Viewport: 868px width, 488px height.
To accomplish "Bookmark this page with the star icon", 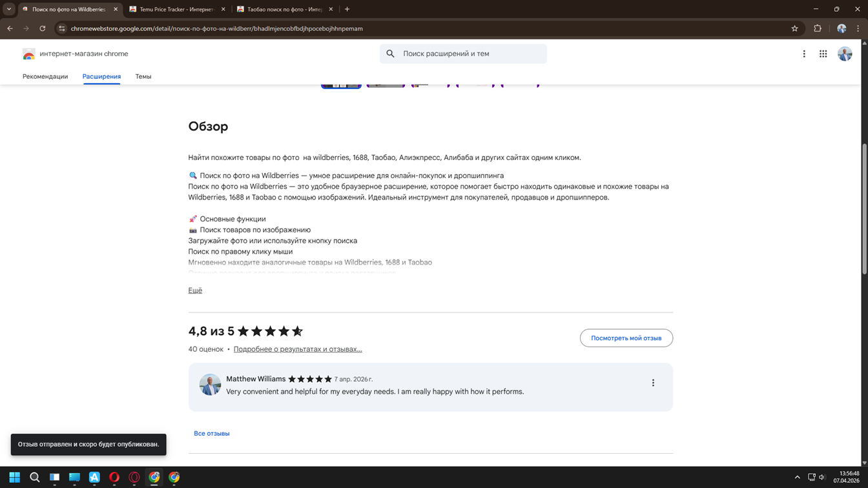I will [794, 28].
